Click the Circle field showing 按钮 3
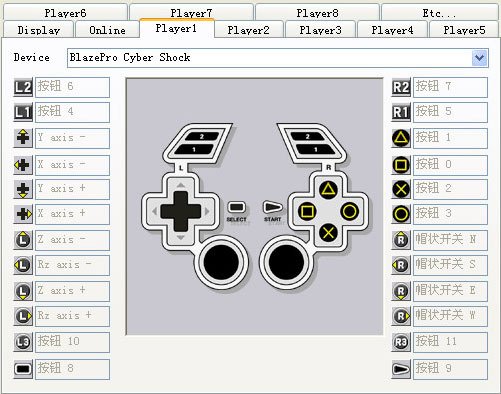Screen dimensions: 501x394 [450, 214]
